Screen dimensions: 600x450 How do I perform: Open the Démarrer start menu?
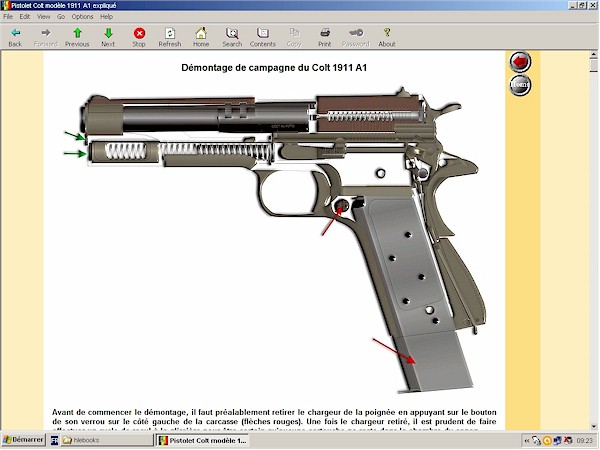pos(24,440)
